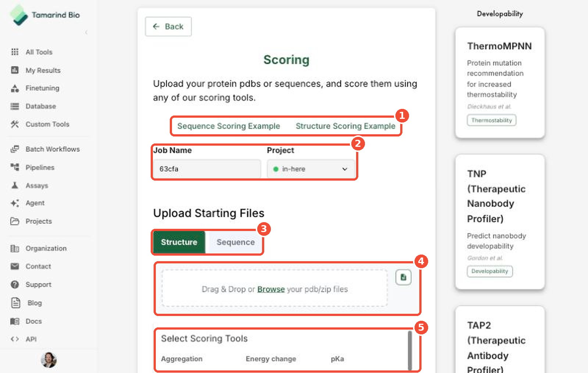Click the Contact envelope icon

pos(15,266)
